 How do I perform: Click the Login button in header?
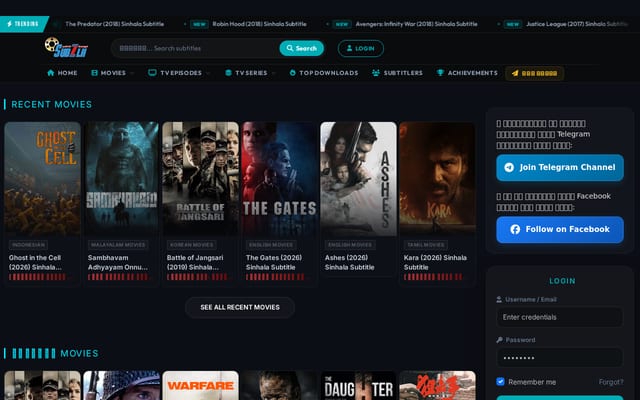tap(360, 48)
